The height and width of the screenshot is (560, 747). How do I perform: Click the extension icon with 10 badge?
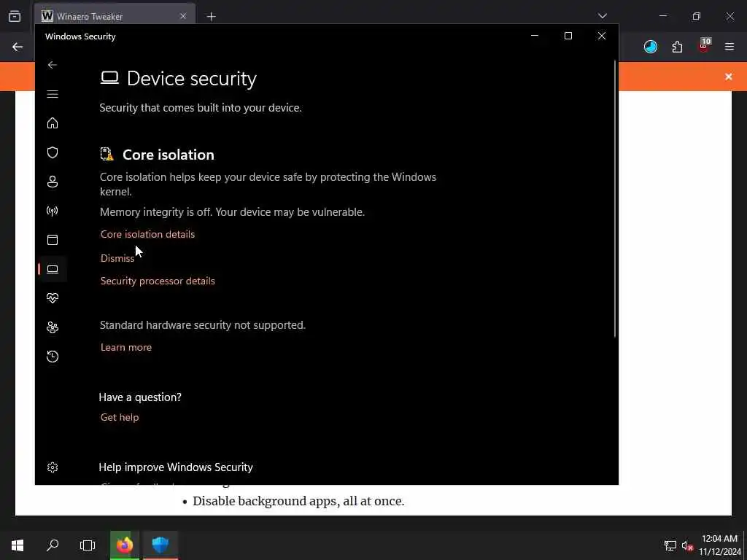pos(704,46)
